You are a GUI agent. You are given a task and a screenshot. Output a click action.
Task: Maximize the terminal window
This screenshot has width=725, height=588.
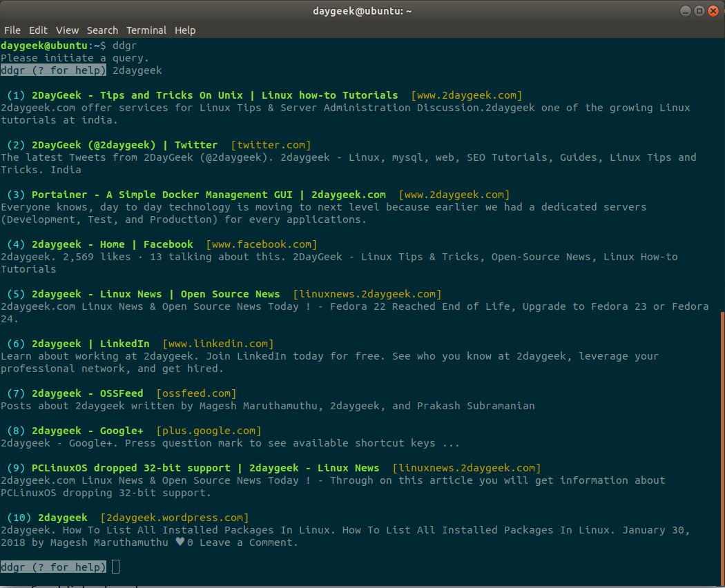tap(699, 10)
